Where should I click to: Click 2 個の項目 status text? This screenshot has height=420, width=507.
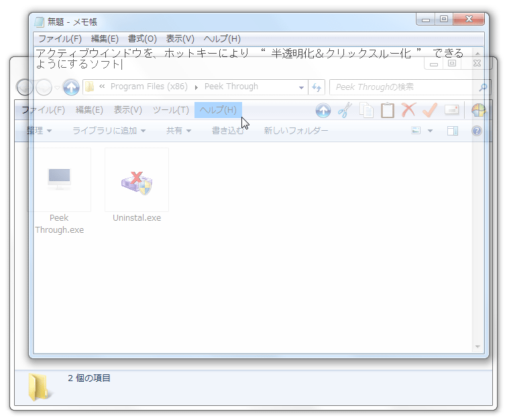(89, 378)
